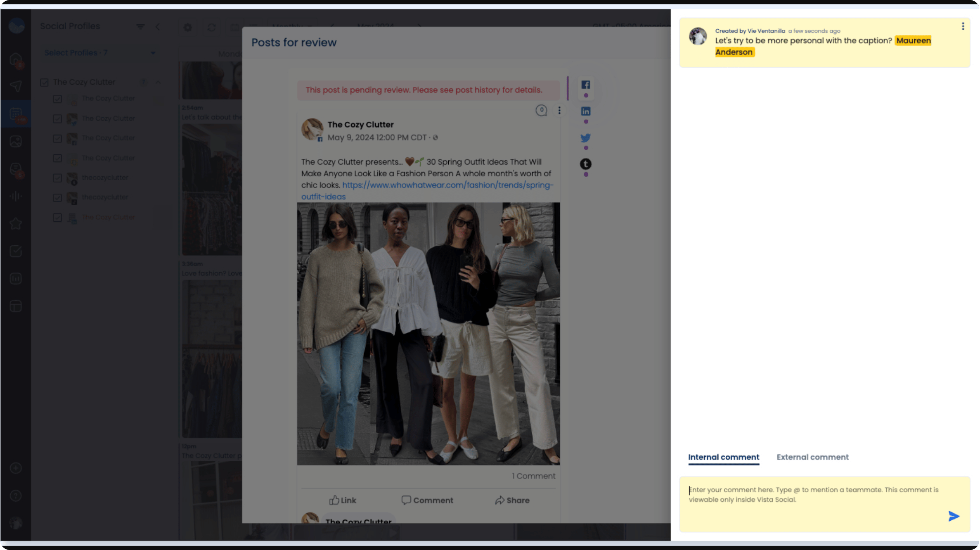Screen dimensions: 980x550
Task: Select the LinkedIn icon beside the post preview
Action: coord(585,111)
